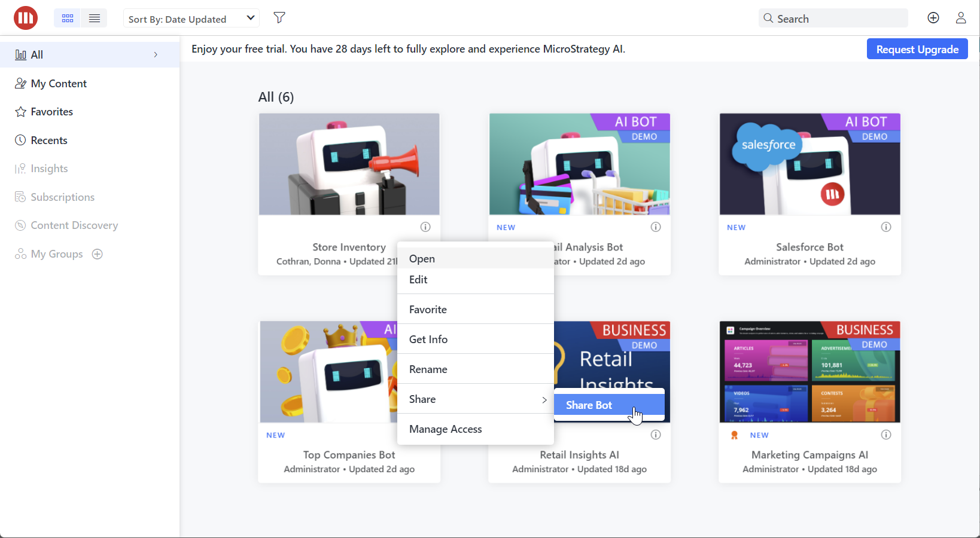Click info icon on Marketing Campaigns AI
980x538 pixels.
click(x=886, y=435)
